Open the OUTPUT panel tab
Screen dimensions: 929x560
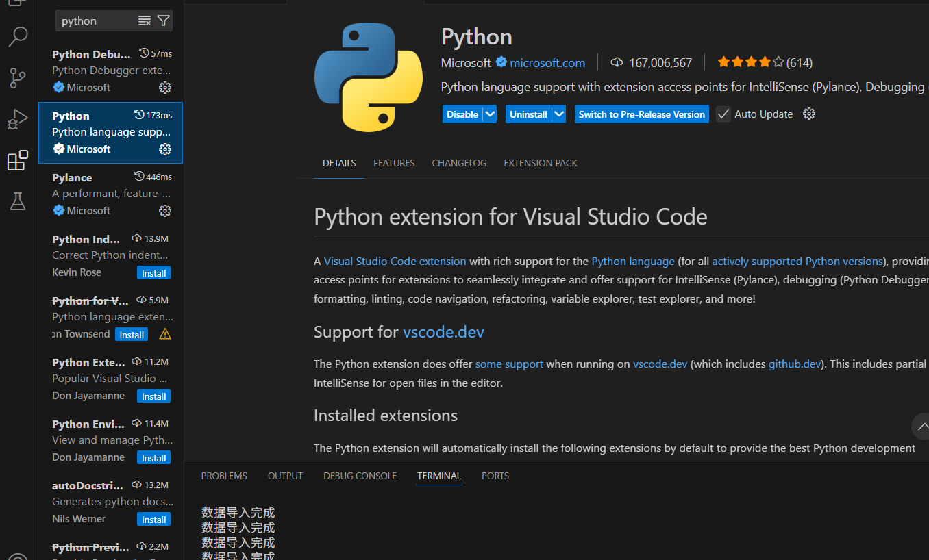pos(285,476)
